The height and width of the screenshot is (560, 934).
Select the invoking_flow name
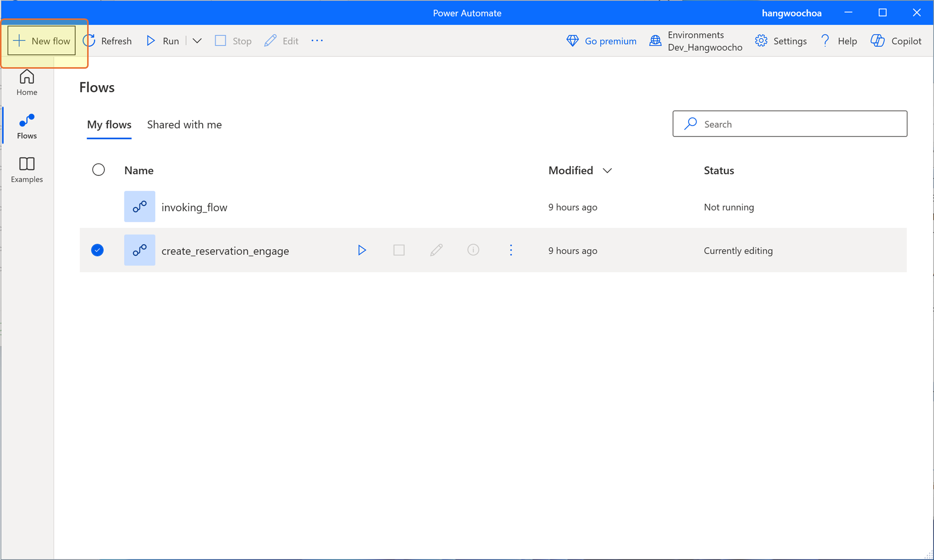click(x=194, y=207)
